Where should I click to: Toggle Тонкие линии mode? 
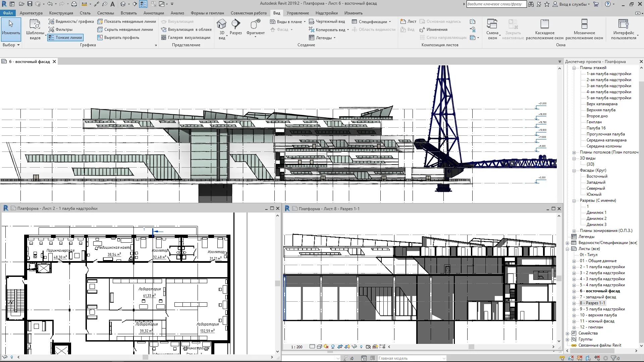(66, 38)
